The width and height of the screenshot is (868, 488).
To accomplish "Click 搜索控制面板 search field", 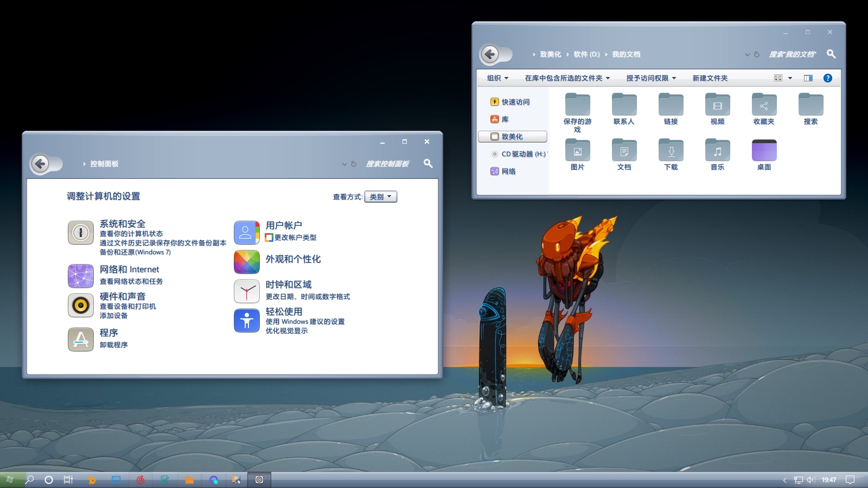I will (387, 164).
